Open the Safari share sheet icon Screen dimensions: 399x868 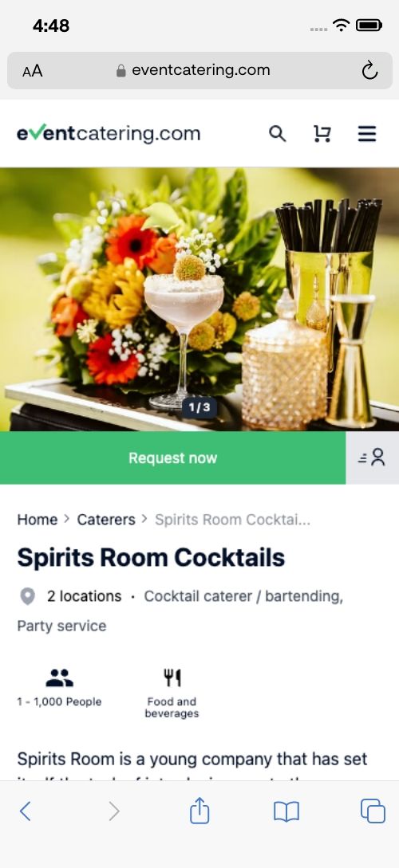(199, 811)
